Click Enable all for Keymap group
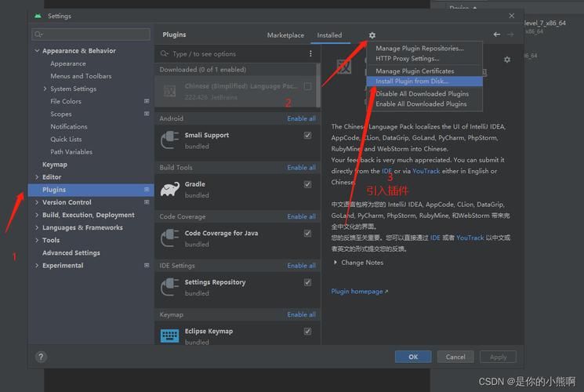 (x=301, y=314)
